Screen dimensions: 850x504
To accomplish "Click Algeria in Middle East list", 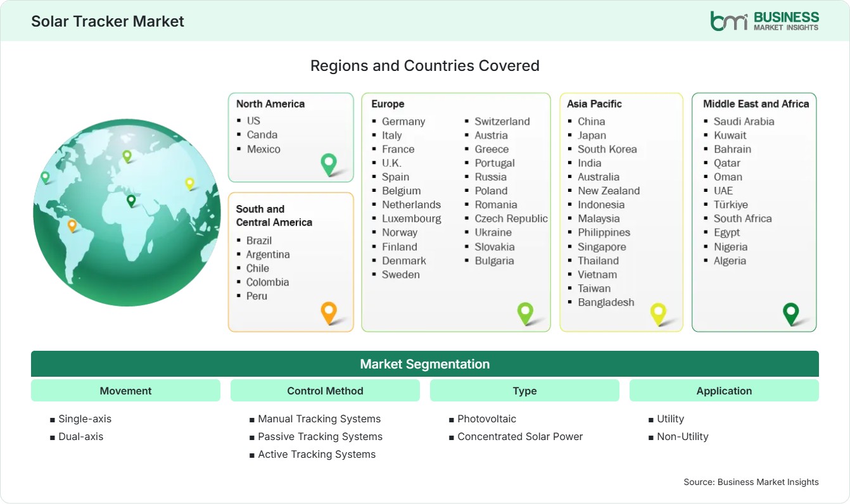I will pyautogui.click(x=730, y=260).
